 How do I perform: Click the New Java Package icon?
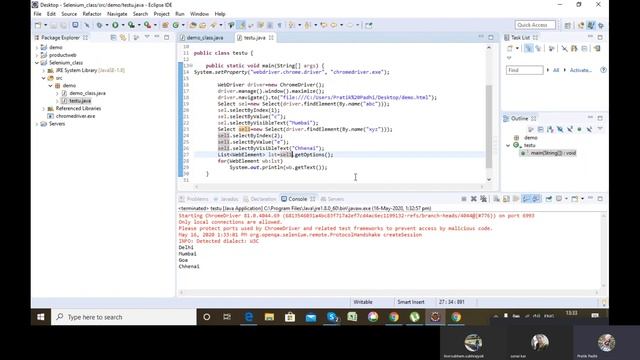click(x=165, y=25)
